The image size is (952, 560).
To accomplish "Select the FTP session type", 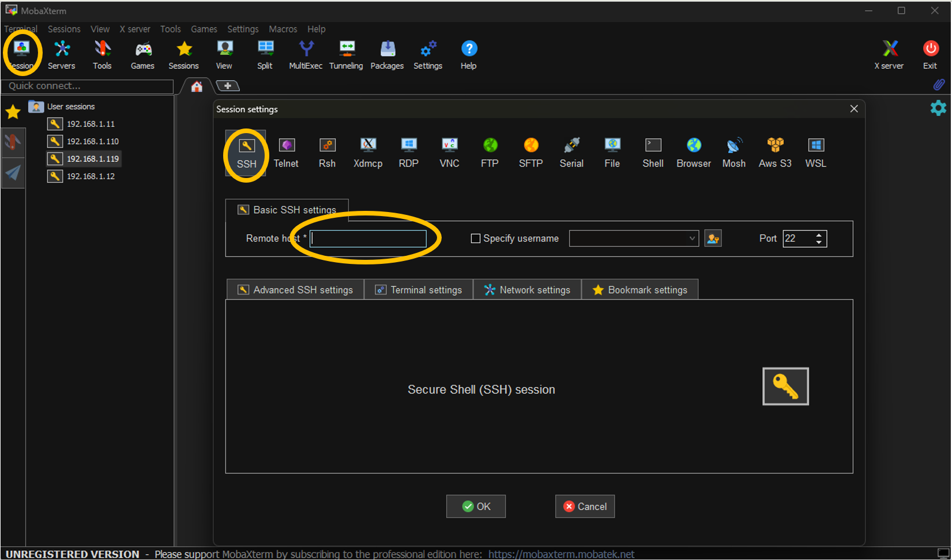I will point(490,153).
